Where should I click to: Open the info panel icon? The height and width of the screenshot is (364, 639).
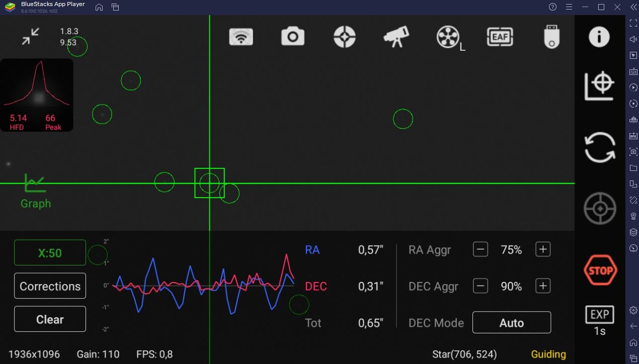coord(599,37)
